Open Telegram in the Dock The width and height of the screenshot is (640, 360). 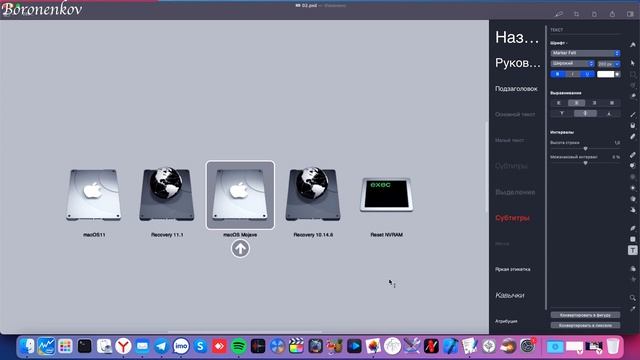point(162,347)
